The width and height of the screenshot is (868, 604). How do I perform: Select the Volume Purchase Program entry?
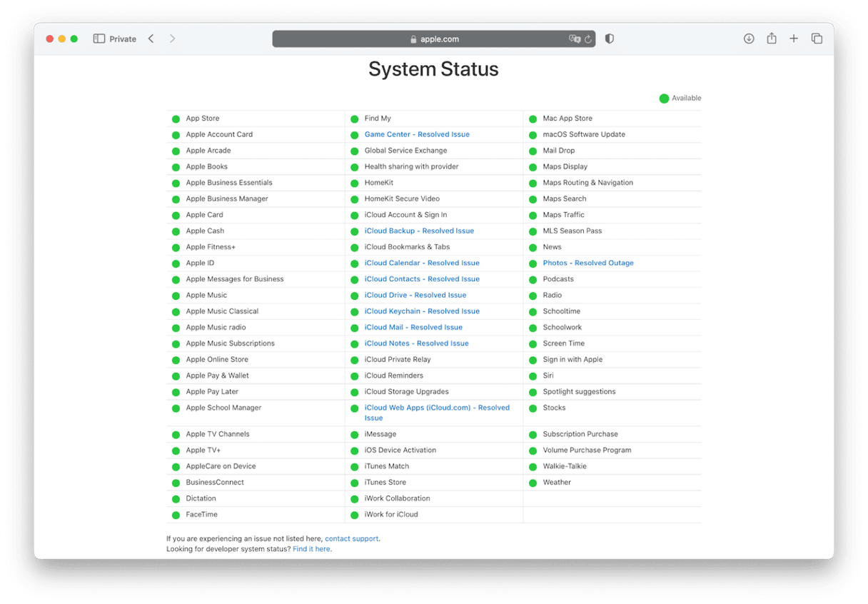point(587,451)
